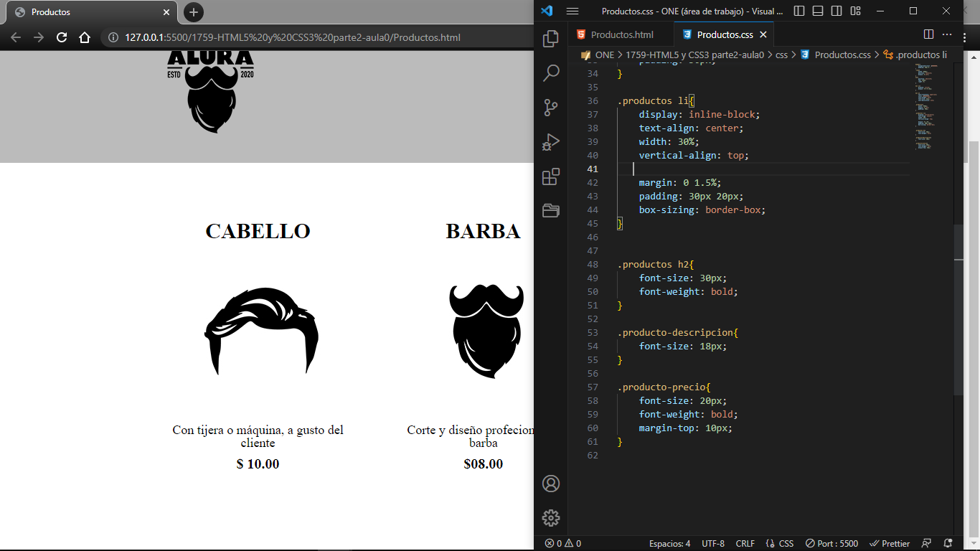Open the Source Control view
This screenshot has width=980, height=551.
click(551, 108)
